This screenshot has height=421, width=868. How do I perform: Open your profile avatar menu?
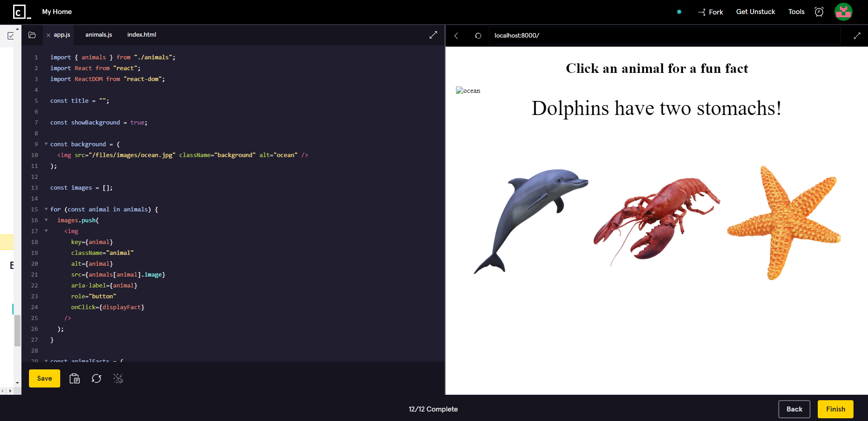coord(843,12)
